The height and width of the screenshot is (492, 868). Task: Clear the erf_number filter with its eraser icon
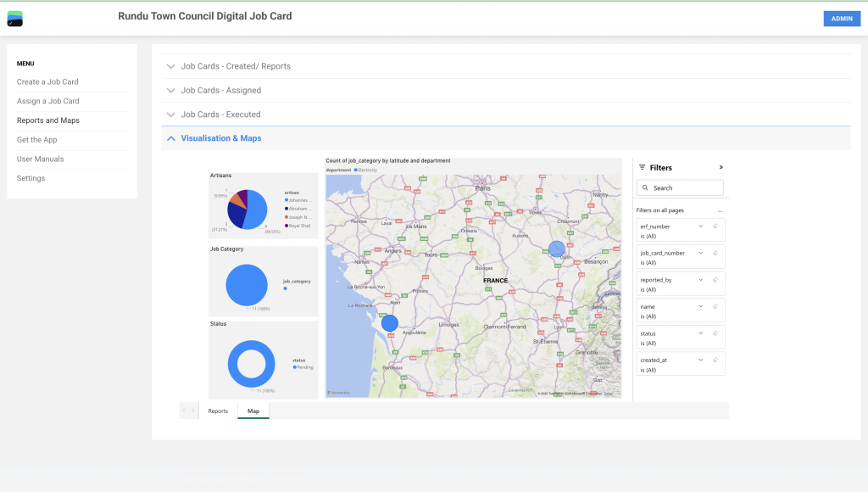[x=715, y=226]
